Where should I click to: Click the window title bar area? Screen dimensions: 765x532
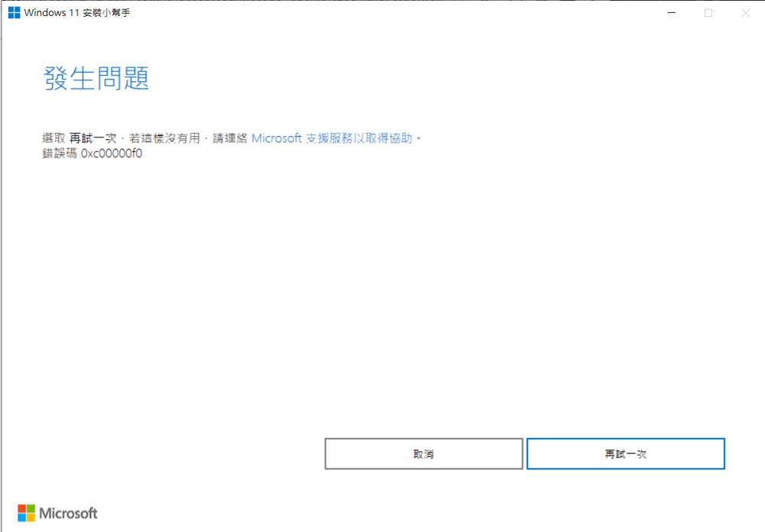point(382,12)
